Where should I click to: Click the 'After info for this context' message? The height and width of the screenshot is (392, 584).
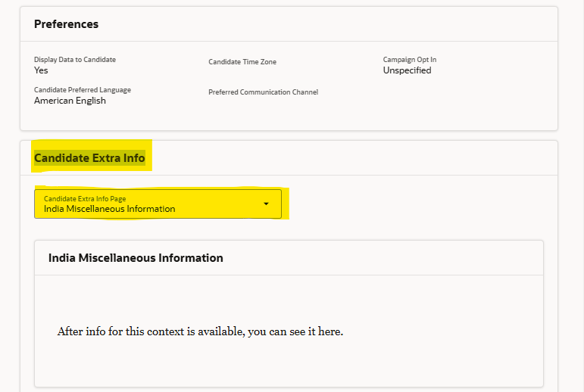(x=200, y=331)
